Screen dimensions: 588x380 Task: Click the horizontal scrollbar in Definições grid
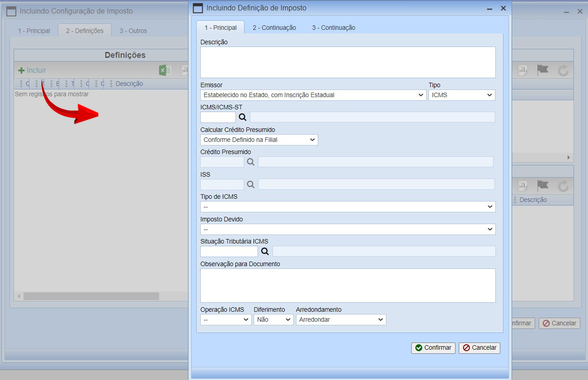(x=91, y=296)
